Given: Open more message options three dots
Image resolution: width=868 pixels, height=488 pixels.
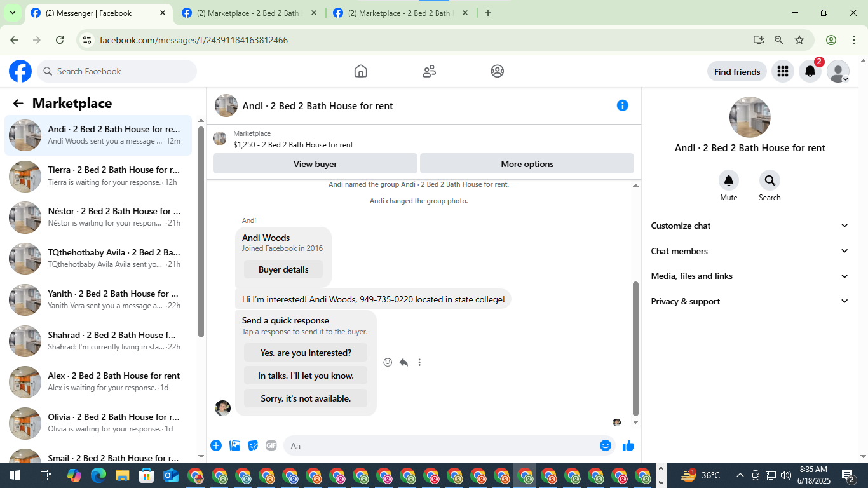Looking at the screenshot, I should click(x=419, y=362).
